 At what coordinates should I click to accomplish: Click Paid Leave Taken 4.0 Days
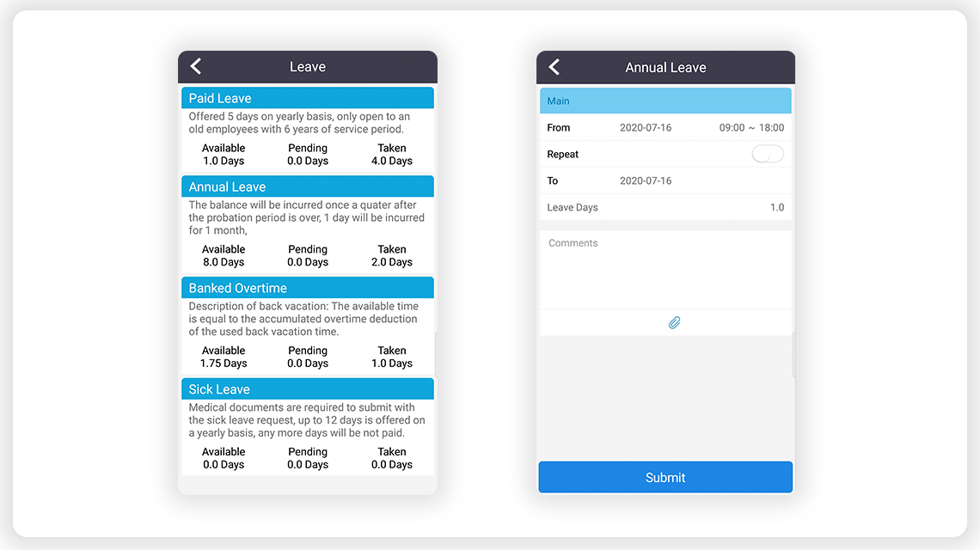(x=392, y=155)
